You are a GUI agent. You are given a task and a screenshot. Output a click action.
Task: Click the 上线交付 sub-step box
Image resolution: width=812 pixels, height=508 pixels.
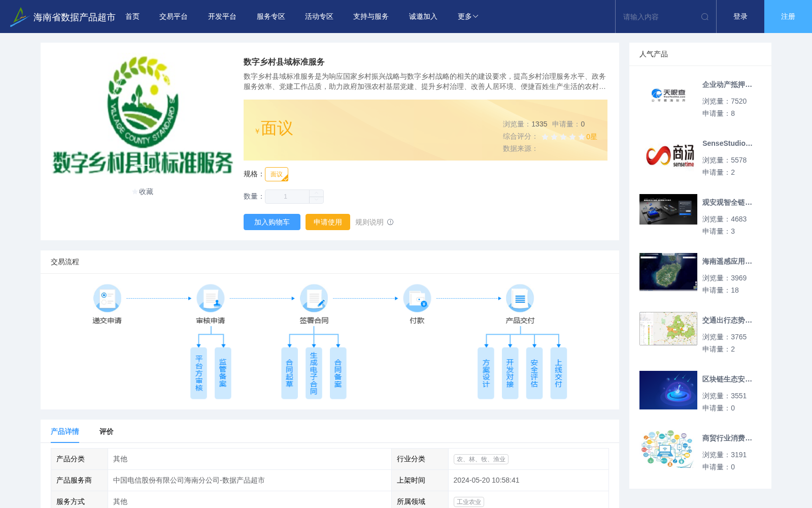coord(559,373)
